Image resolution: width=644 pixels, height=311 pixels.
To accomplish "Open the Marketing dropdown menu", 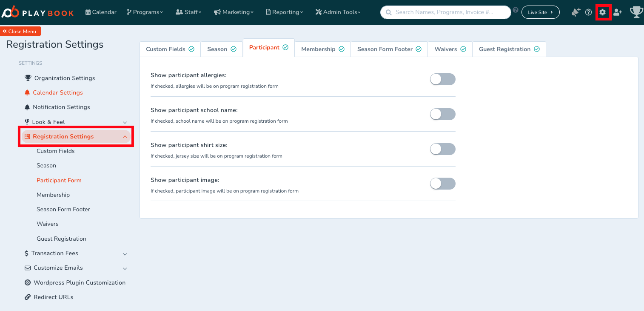I will (234, 12).
